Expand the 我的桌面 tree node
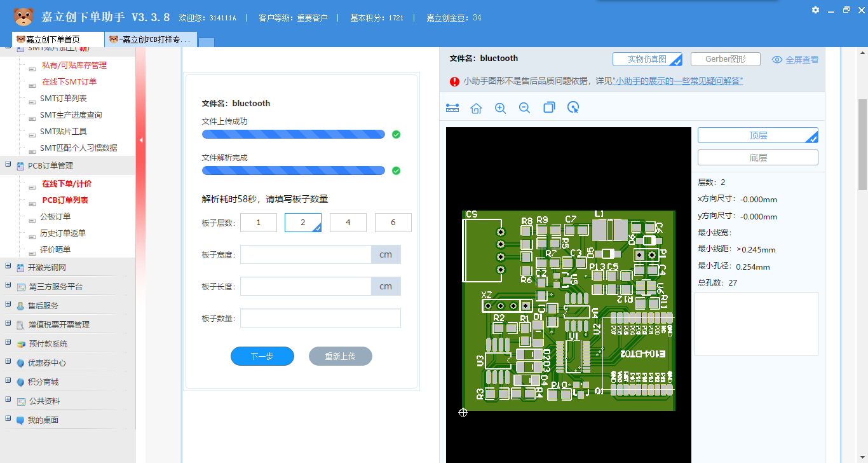 pos(8,419)
